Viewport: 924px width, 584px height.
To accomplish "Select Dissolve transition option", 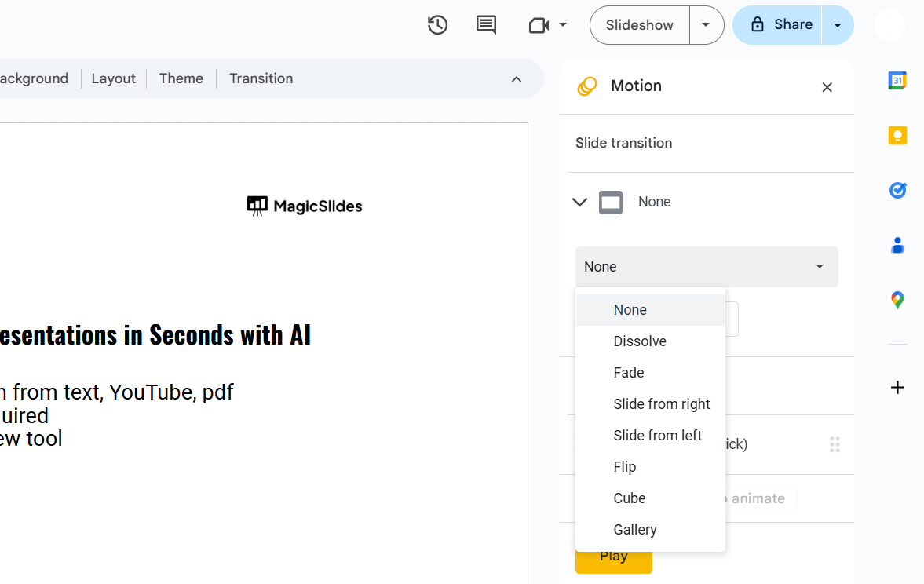I will point(640,341).
